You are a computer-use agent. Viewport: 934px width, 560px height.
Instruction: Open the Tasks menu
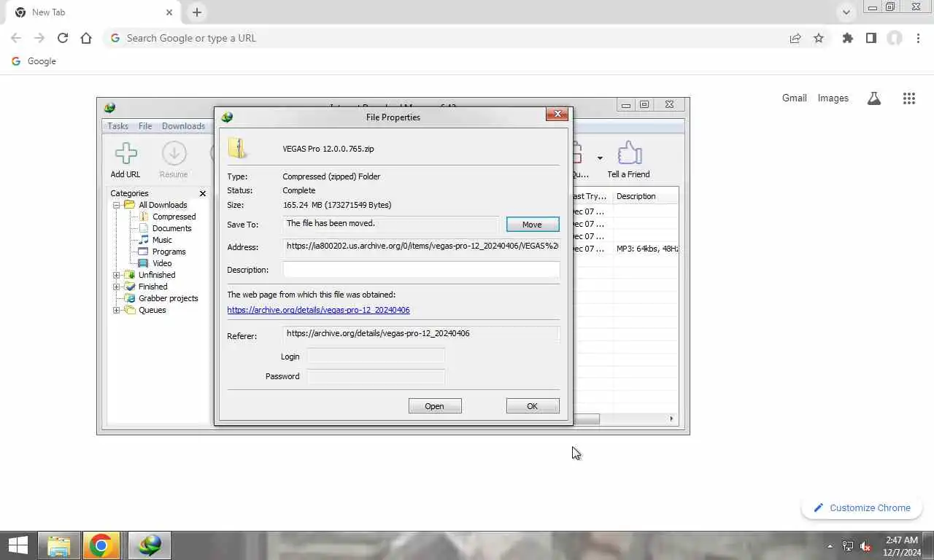pos(118,126)
